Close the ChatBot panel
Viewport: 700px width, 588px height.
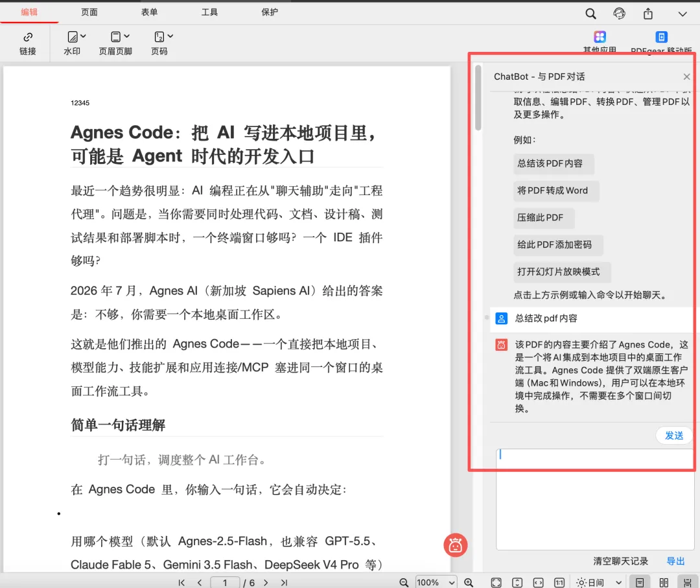(x=686, y=76)
